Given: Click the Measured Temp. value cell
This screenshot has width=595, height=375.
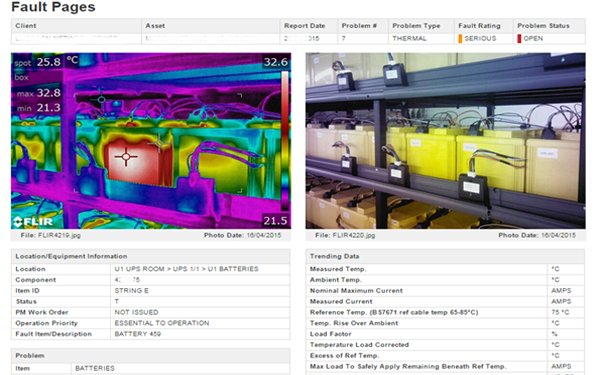Looking at the screenshot, I should [x=566, y=269].
